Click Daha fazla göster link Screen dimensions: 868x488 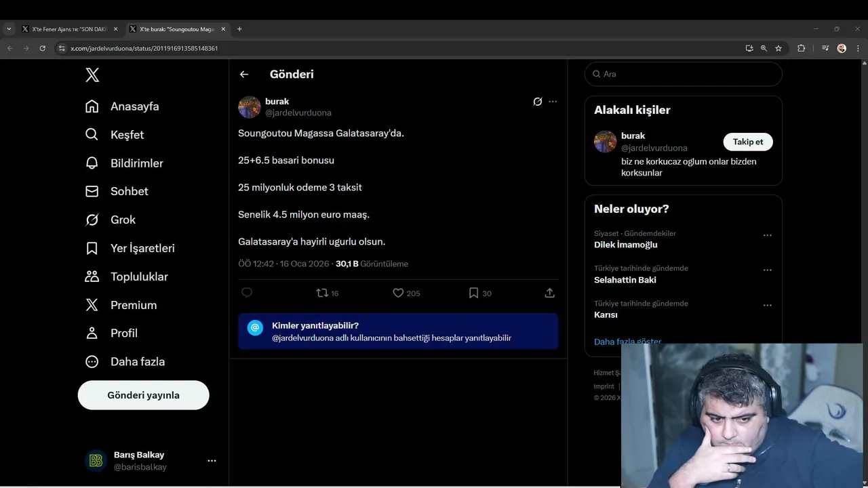click(x=627, y=342)
